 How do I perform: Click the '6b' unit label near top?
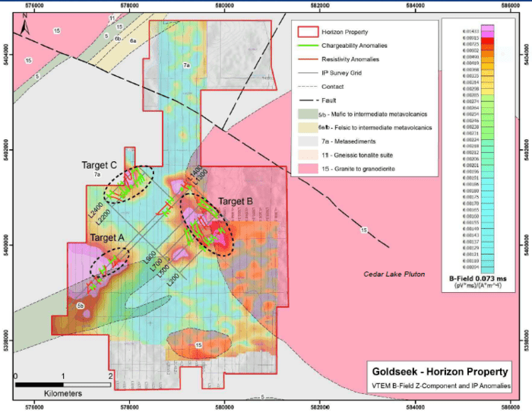[118, 39]
